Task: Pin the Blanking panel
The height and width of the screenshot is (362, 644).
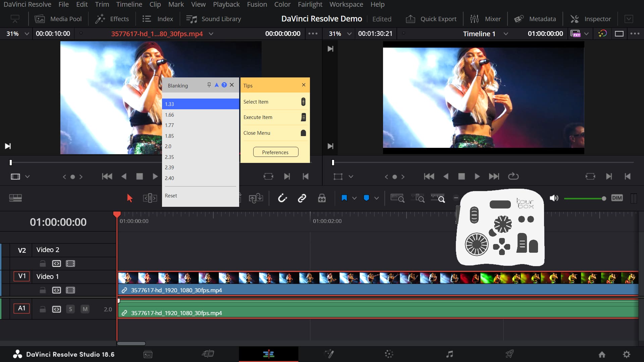Action: (209, 85)
